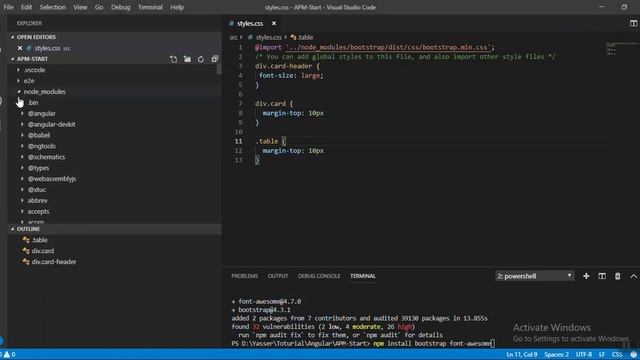
Task: Open Go menu
Action: (99, 7)
